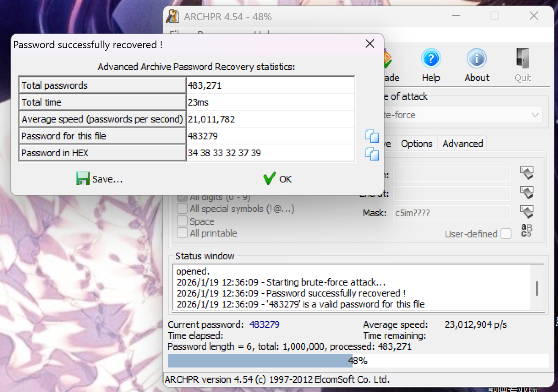
Task: Minimize the ARCHPR window
Action: click(x=456, y=16)
